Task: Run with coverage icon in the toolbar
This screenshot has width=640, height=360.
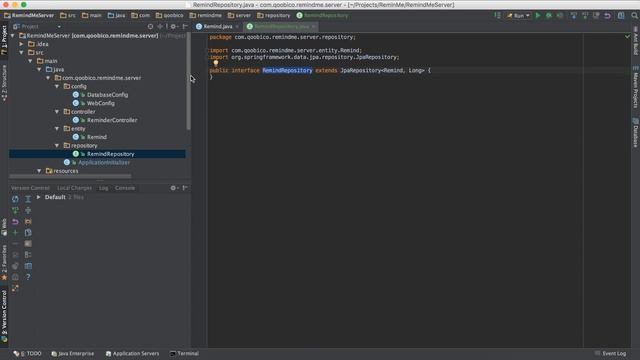Action: tap(560, 16)
